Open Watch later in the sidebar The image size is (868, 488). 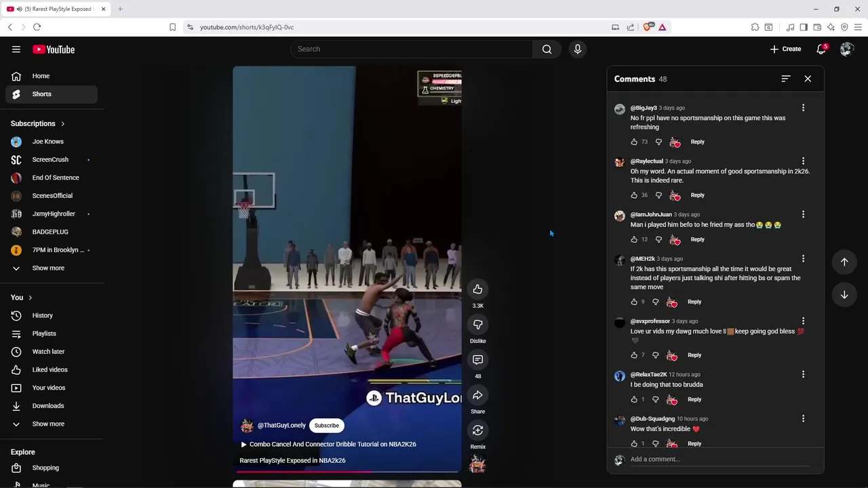(x=52, y=351)
